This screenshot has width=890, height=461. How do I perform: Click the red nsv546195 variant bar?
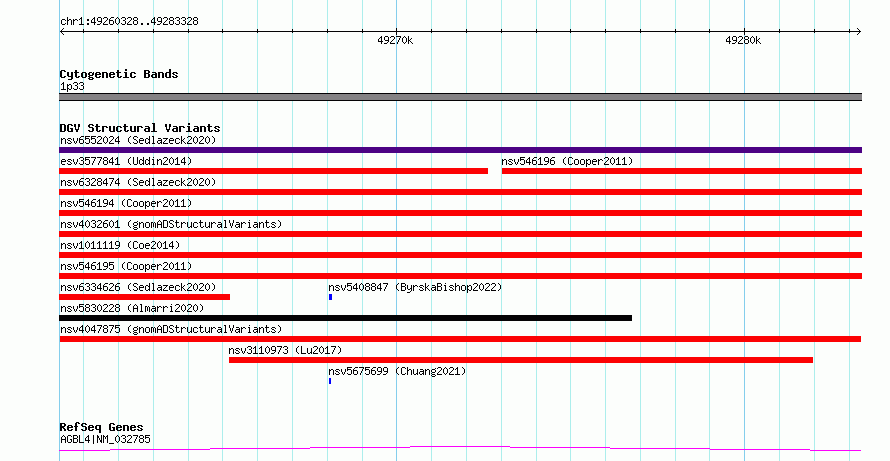[x=460, y=276]
